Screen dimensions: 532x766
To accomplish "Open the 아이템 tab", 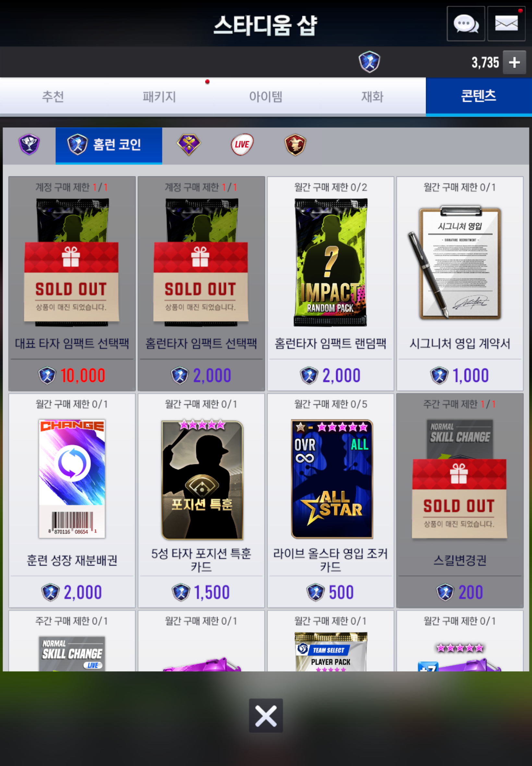I will tap(266, 96).
